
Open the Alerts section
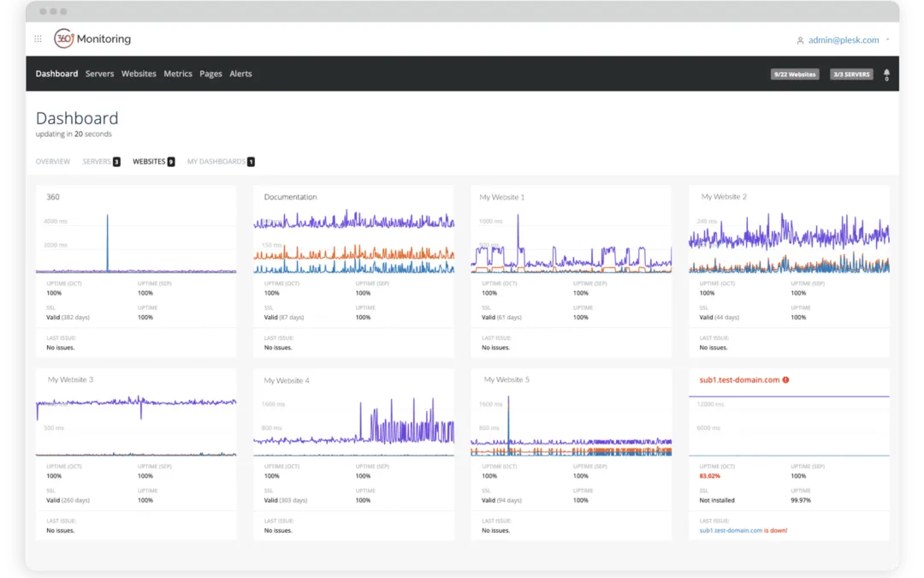(240, 74)
